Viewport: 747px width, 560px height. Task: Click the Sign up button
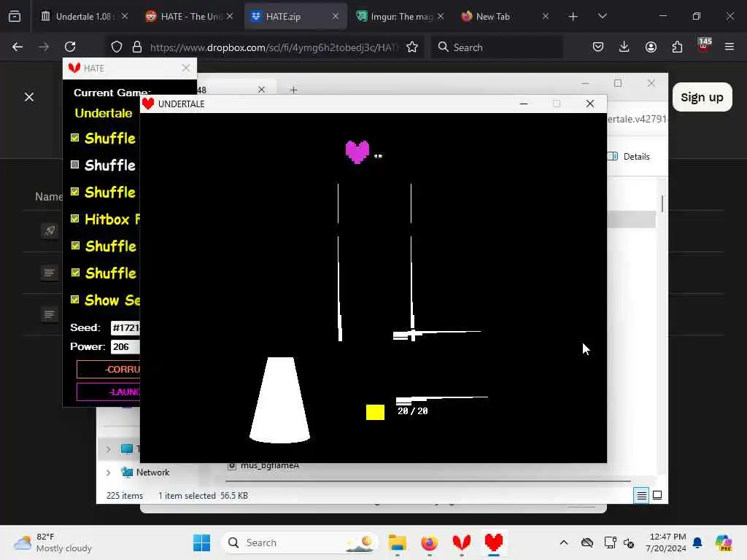coord(703,97)
